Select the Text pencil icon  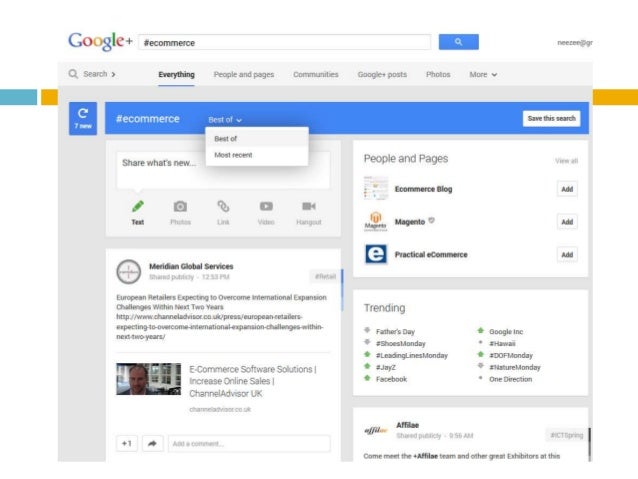[138, 206]
